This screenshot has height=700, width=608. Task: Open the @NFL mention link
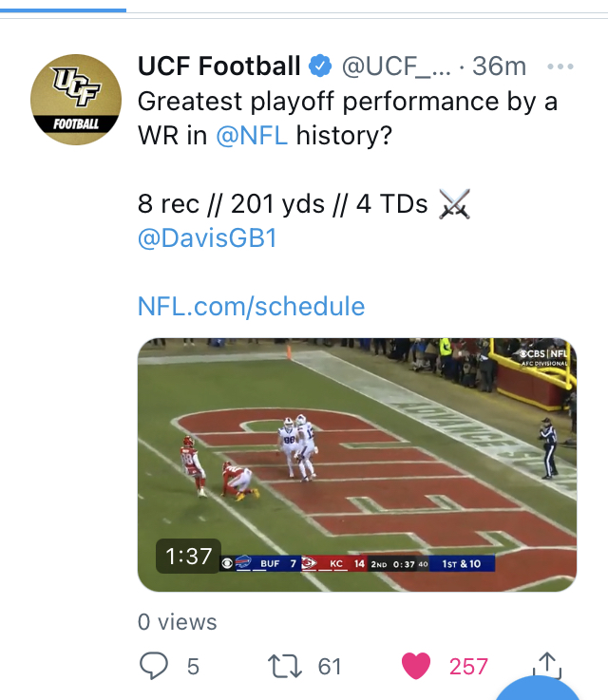252,135
